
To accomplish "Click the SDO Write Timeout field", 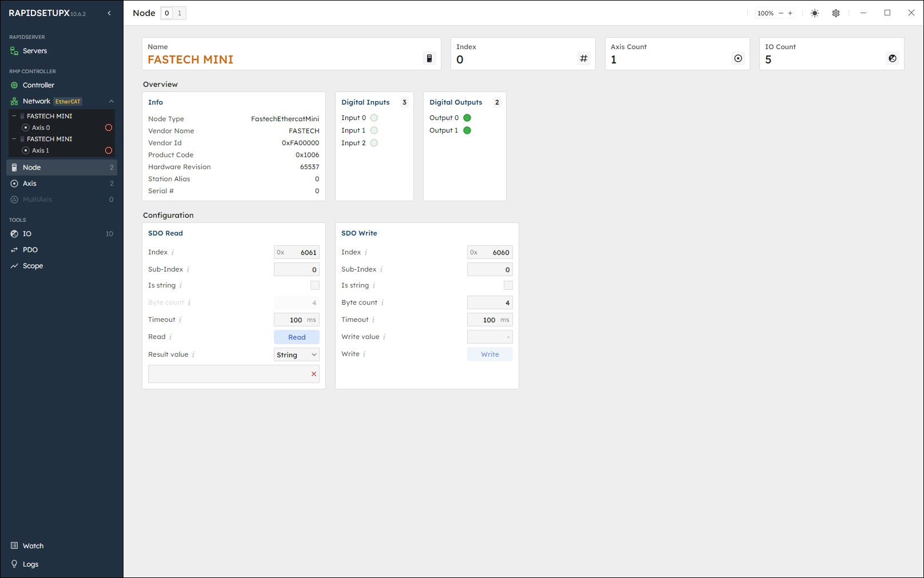I will click(490, 320).
